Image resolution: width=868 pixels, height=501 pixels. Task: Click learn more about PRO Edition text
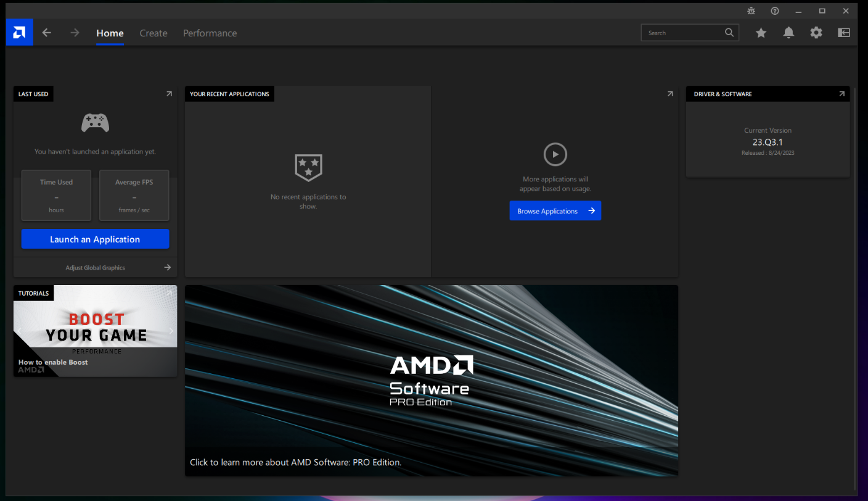(x=295, y=462)
